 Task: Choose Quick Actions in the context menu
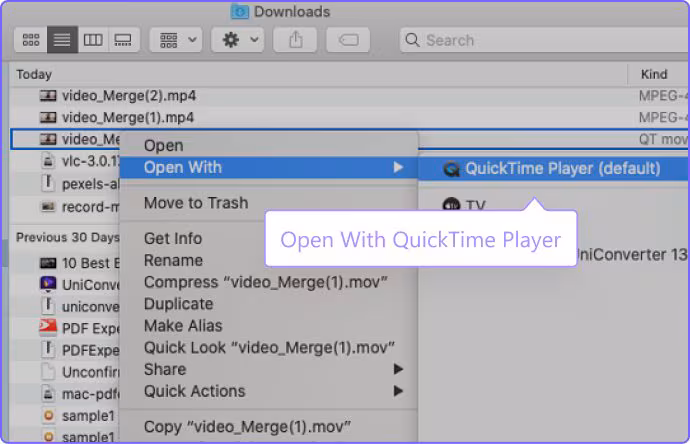(x=268, y=391)
